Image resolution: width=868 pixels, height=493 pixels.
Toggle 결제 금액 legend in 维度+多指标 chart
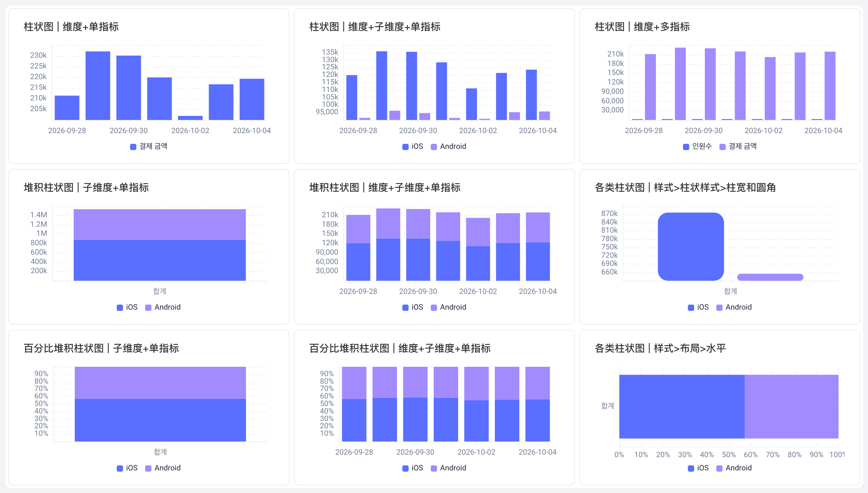(738, 146)
